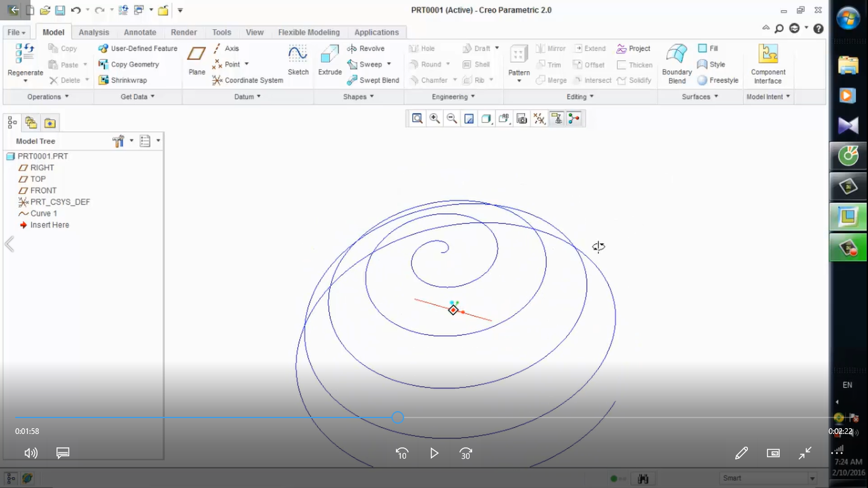Open the Analysis ribbon tab
Screen dimensions: 868x488
point(93,32)
